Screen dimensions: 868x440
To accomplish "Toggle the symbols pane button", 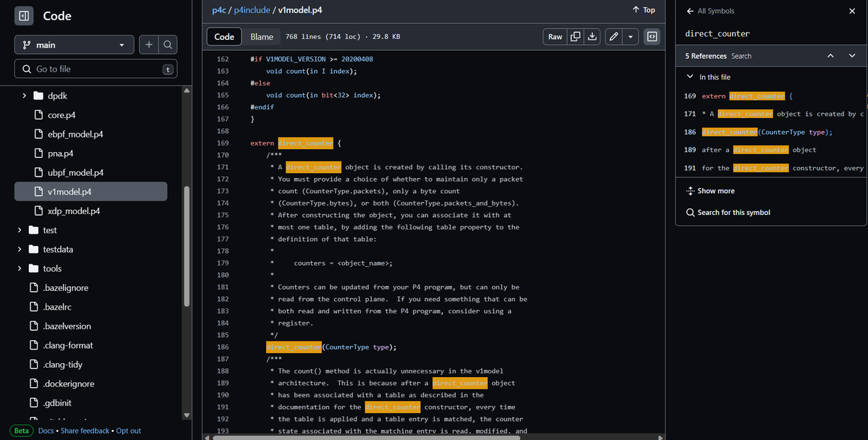I will 652,36.
